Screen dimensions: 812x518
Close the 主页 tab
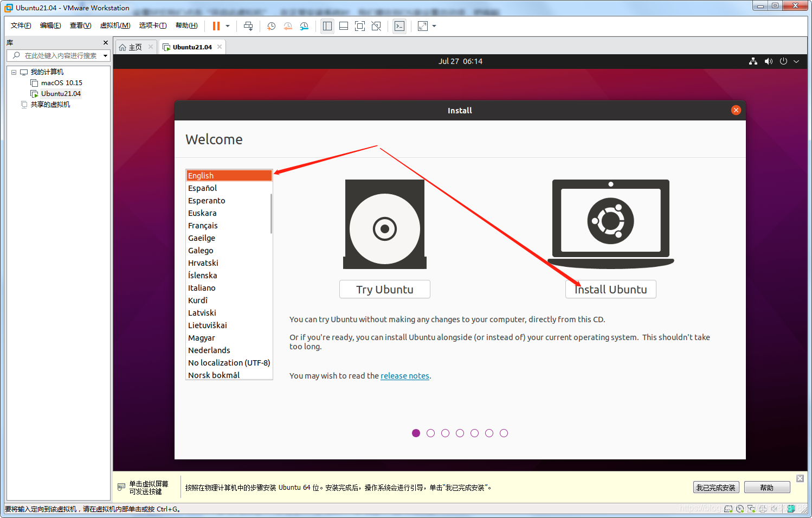(151, 47)
